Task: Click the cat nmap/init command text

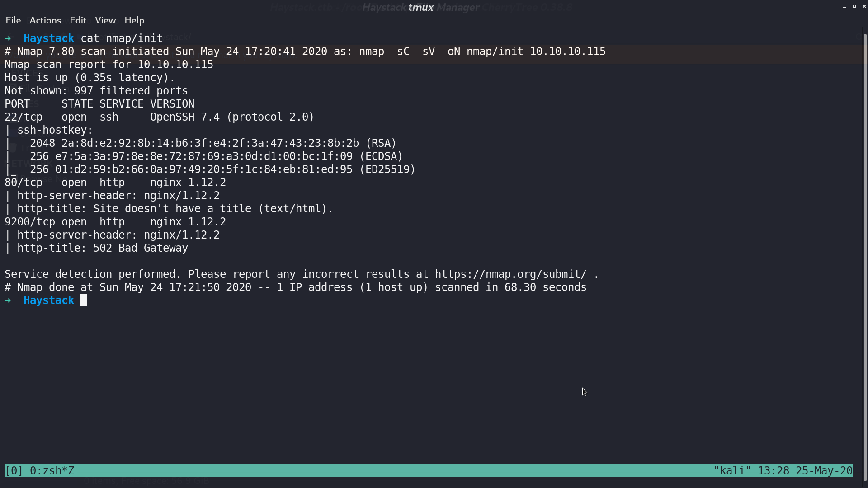Action: click(x=122, y=38)
